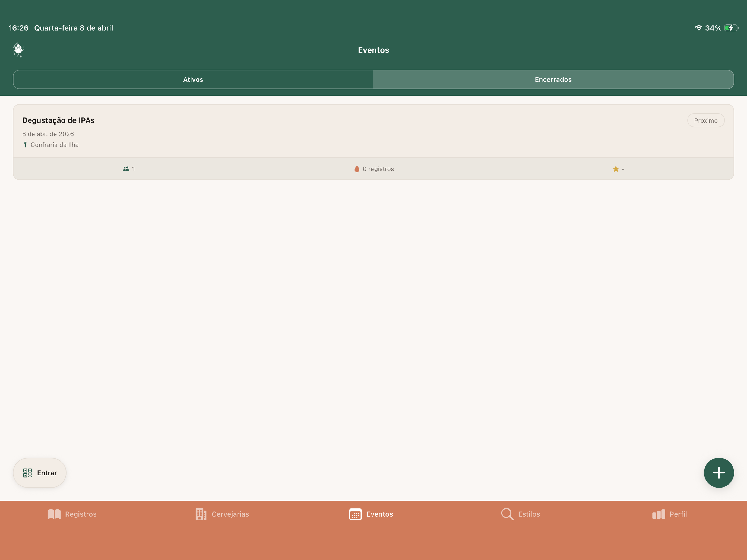The image size is (747, 560).
Task: Click the Proximo status badge
Action: (x=706, y=120)
